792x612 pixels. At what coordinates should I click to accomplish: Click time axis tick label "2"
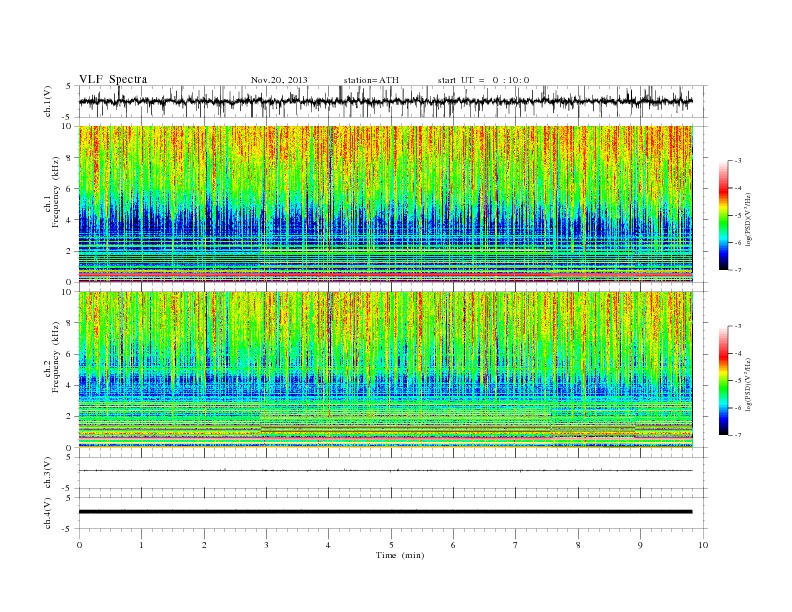click(x=204, y=545)
